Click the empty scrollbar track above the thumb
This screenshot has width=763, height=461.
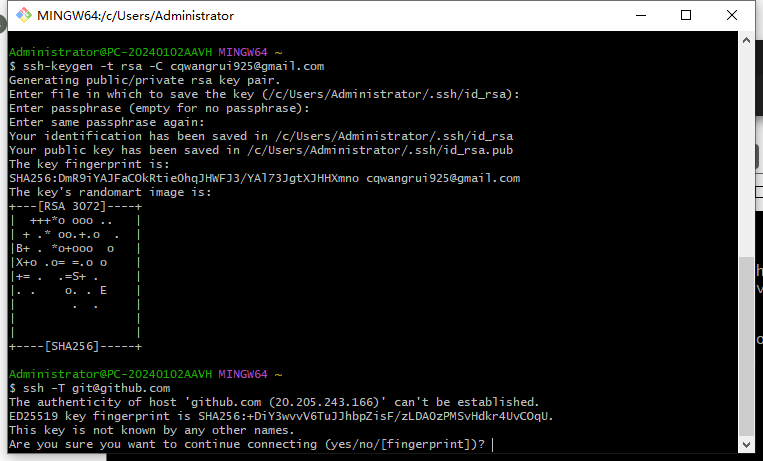[x=745, y=150]
